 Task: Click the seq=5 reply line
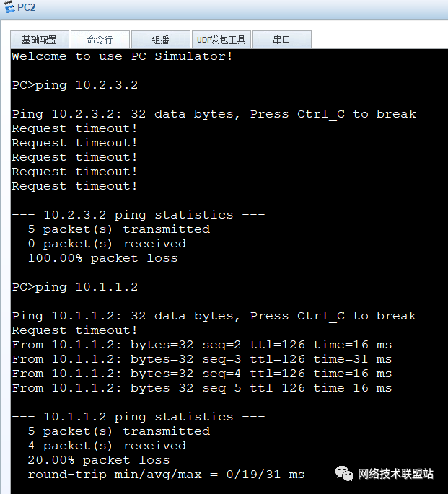[x=202, y=388]
